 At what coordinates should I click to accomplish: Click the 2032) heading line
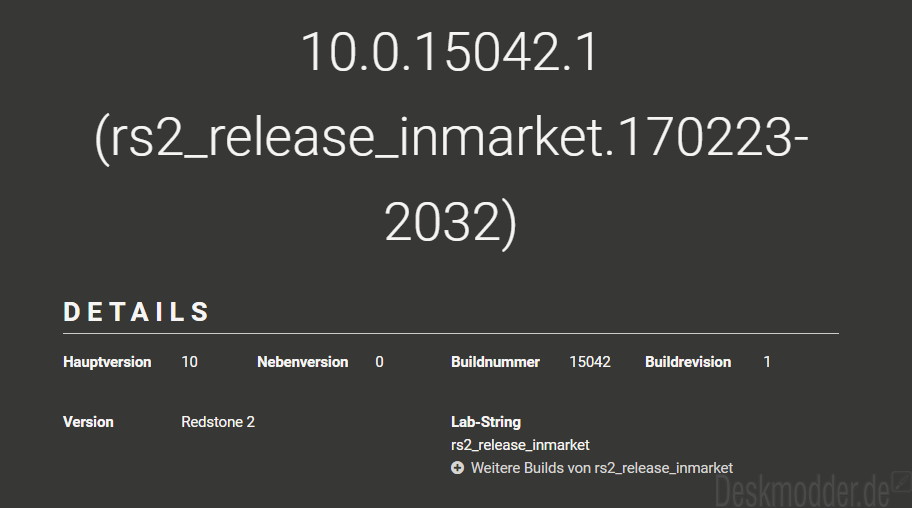click(x=450, y=223)
